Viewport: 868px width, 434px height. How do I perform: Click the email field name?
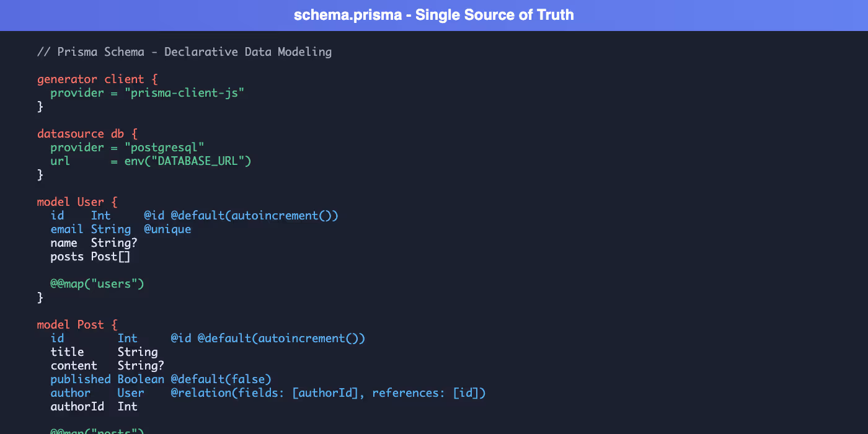[67, 229]
